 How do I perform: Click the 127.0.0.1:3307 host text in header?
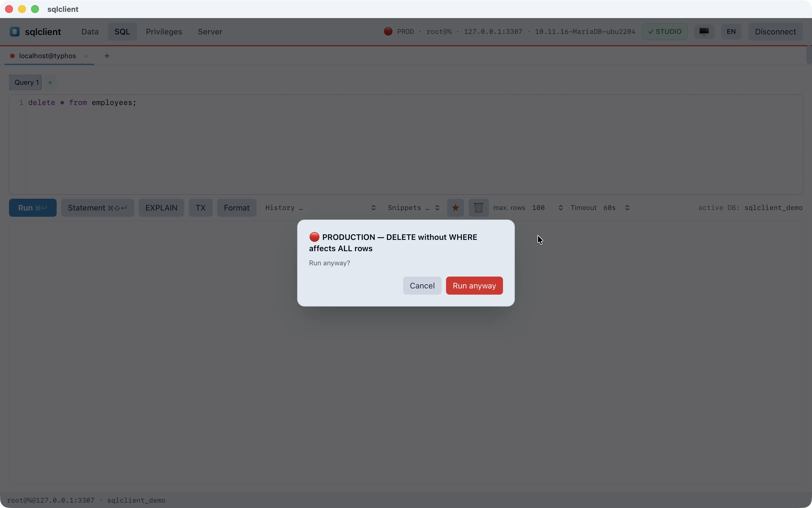(x=493, y=32)
